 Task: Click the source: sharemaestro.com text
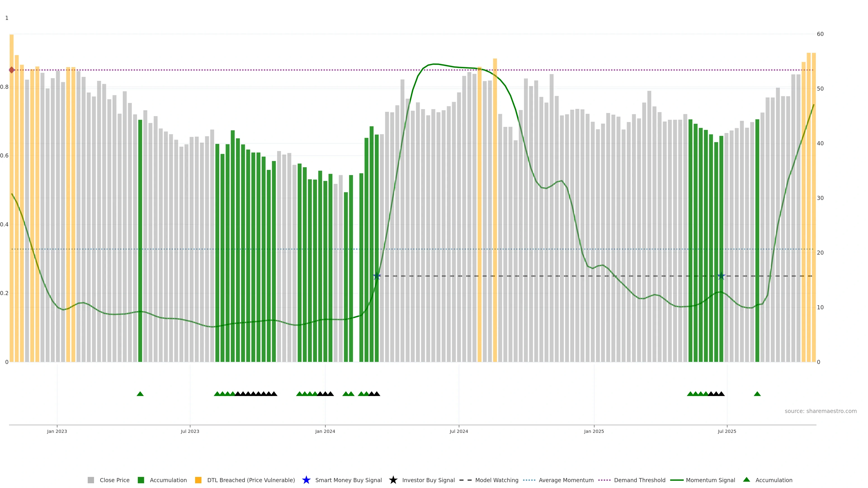click(821, 411)
